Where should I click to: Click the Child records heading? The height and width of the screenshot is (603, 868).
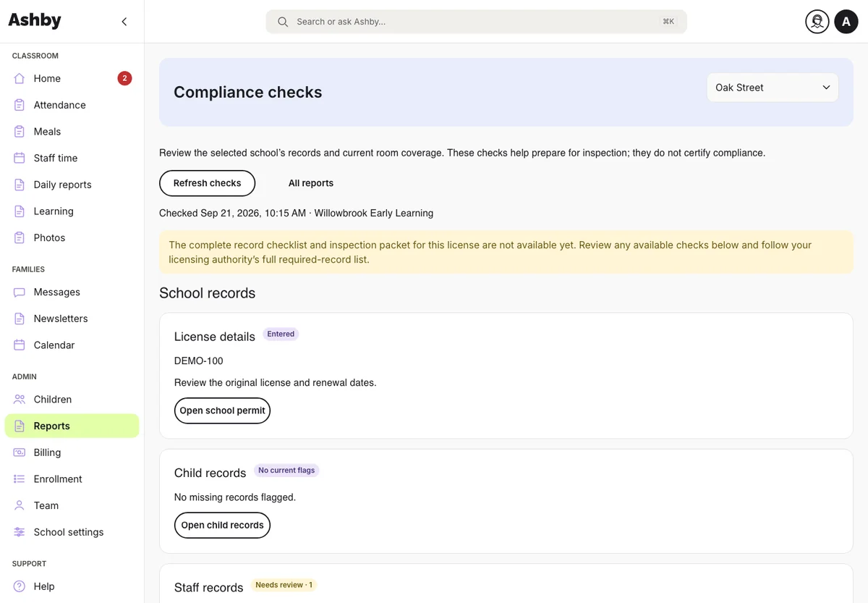pyautogui.click(x=210, y=473)
